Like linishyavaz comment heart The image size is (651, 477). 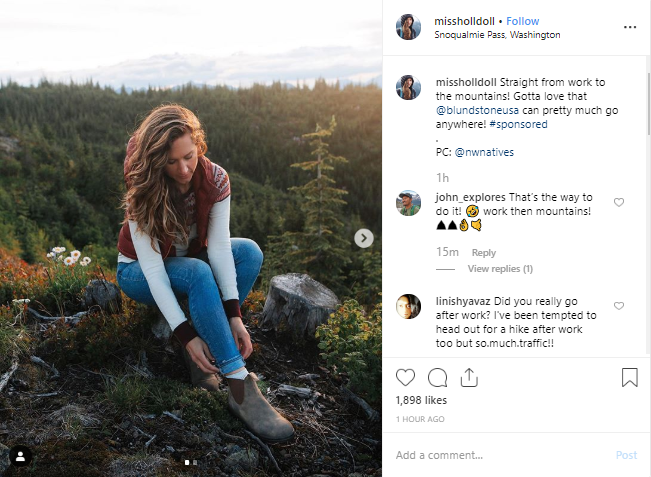[x=619, y=306]
